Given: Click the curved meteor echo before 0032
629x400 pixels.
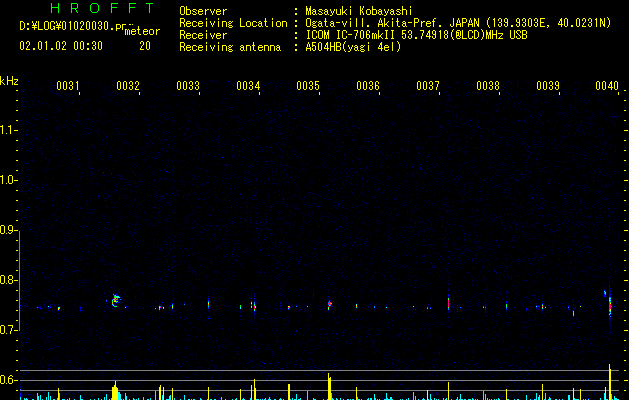Looking at the screenshot, I should [x=116, y=301].
